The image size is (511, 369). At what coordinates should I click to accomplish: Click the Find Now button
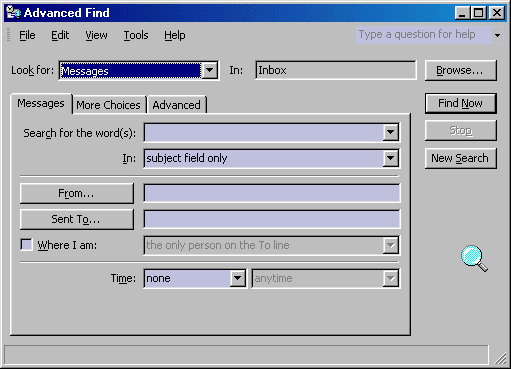pos(461,103)
